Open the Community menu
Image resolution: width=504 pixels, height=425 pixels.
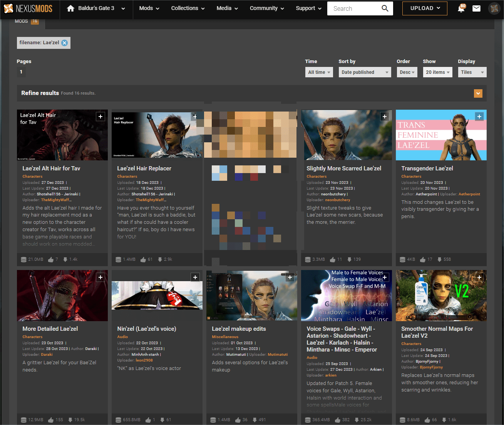pos(267,8)
